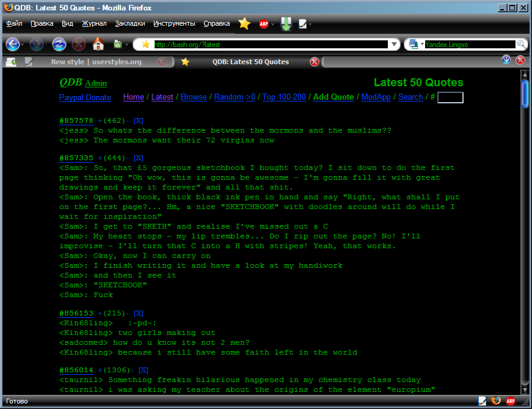Go to the Home page icon
Screen dimensions: 532x409
click(x=98, y=44)
